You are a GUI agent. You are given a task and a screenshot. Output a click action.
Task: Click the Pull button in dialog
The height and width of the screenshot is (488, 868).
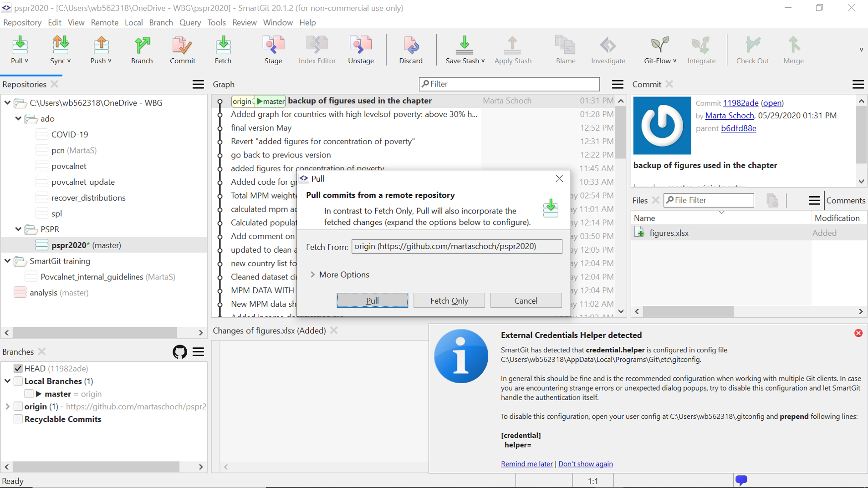[373, 300]
